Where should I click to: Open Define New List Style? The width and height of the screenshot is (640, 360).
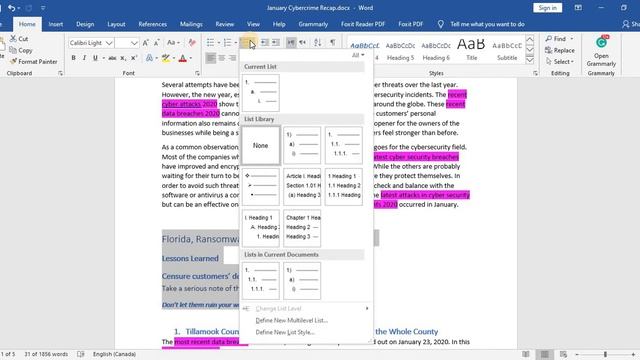pos(285,332)
